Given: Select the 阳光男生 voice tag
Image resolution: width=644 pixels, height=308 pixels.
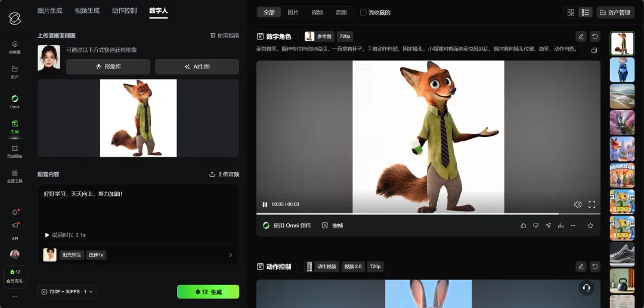Looking at the screenshot, I should pyautogui.click(x=72, y=255).
